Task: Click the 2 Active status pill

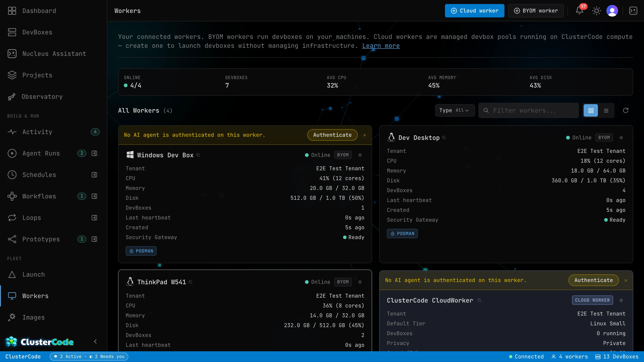Action: click(x=89, y=356)
